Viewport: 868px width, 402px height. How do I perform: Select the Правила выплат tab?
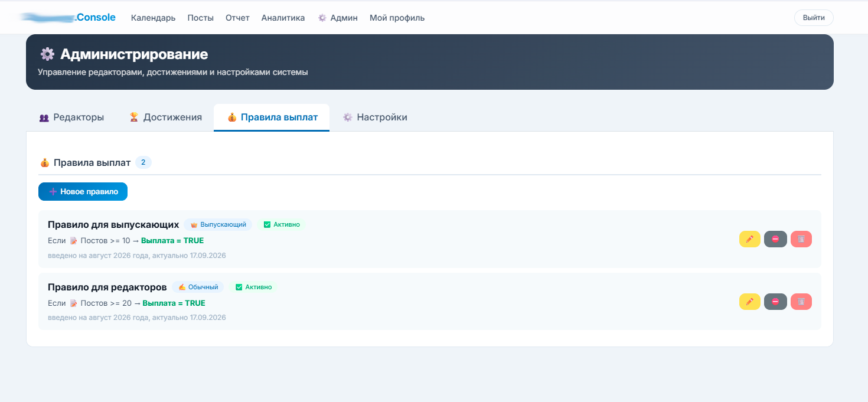click(x=272, y=117)
